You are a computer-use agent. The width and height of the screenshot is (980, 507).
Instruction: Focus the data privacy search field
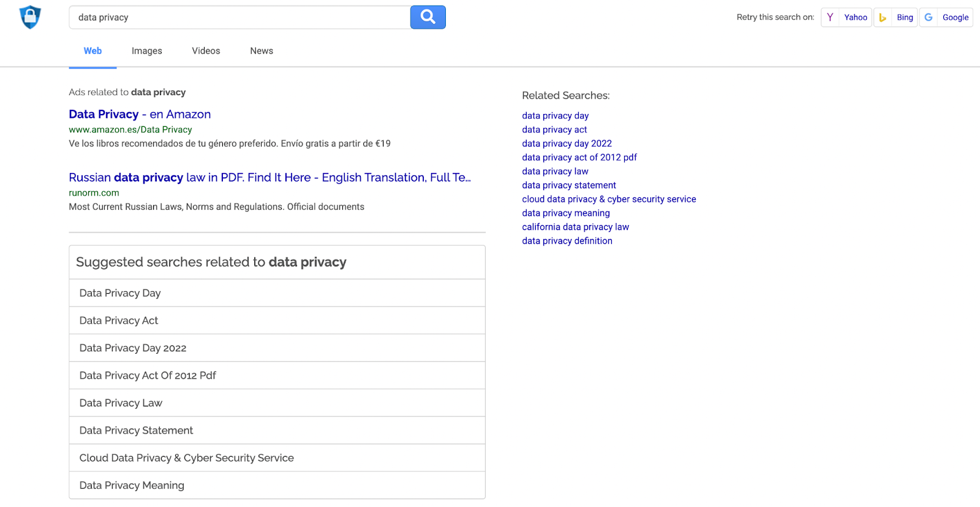[x=239, y=17]
